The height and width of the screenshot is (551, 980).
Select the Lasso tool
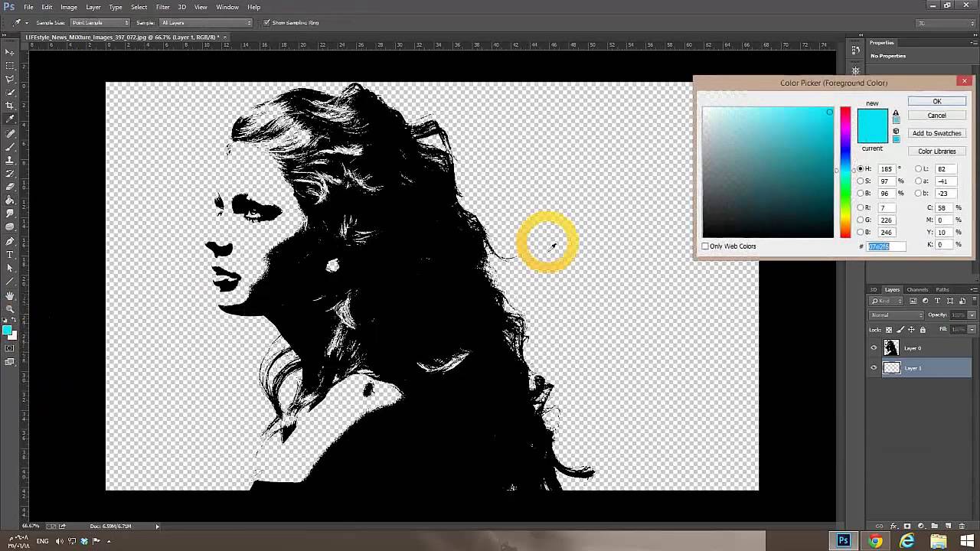coord(10,79)
